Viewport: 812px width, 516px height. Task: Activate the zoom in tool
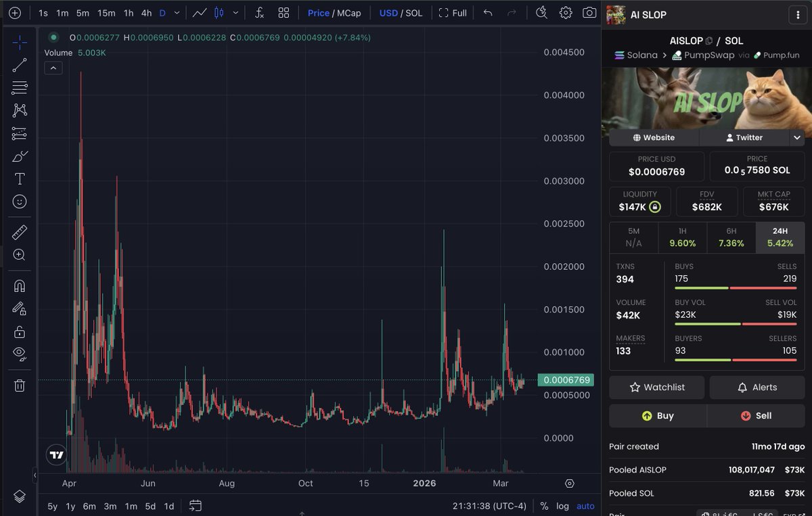tap(20, 255)
